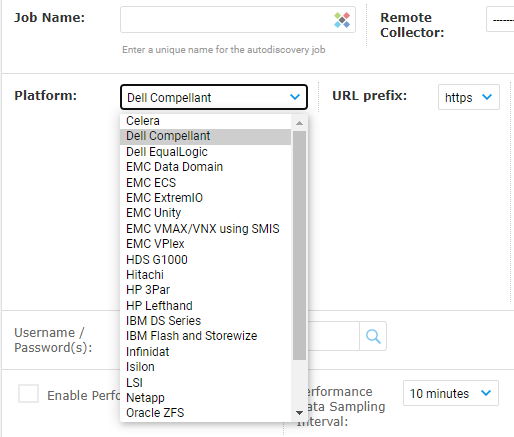This screenshot has height=437, width=514.
Task: Open the Platform dropdown showing Dell Compellant
Action: (214, 97)
